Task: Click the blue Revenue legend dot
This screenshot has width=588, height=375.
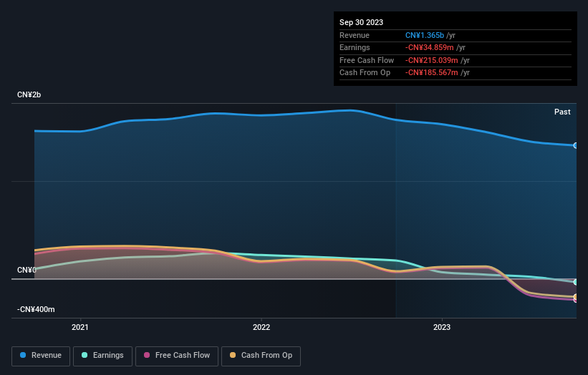Action: point(23,355)
